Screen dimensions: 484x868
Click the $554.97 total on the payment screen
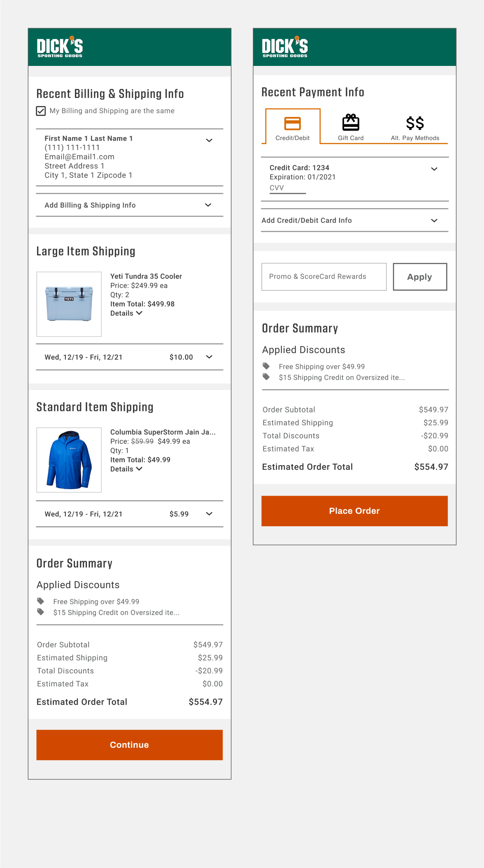(x=431, y=467)
